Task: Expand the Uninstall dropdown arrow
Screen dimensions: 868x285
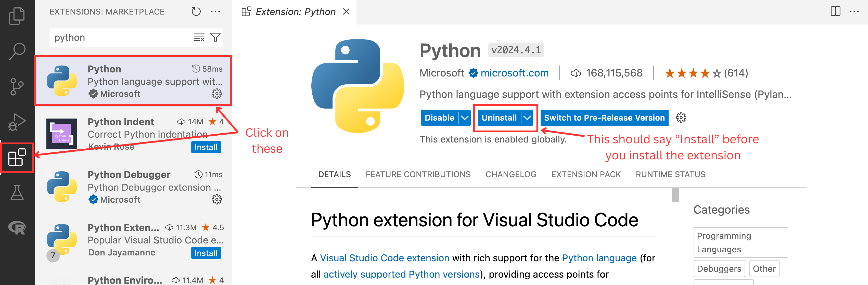Action: click(527, 118)
